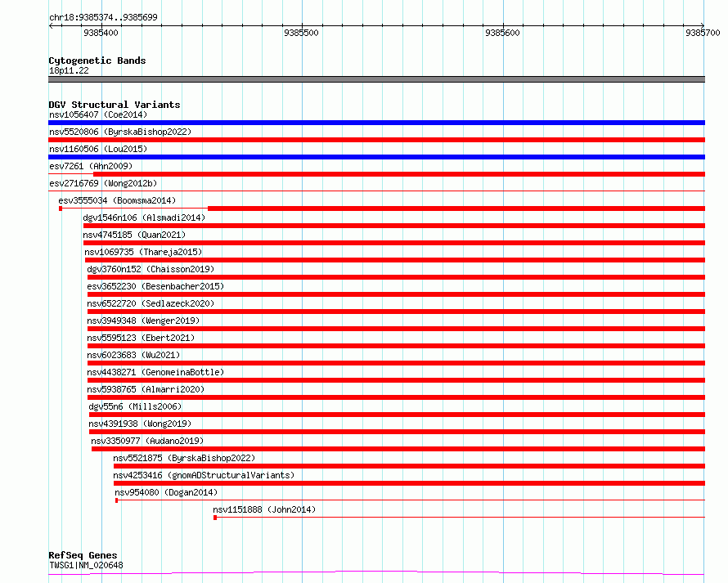Viewport: 728px width, 583px height.
Task: Open nsv1160506 (Lou2015) variant label
Action: coord(98,149)
